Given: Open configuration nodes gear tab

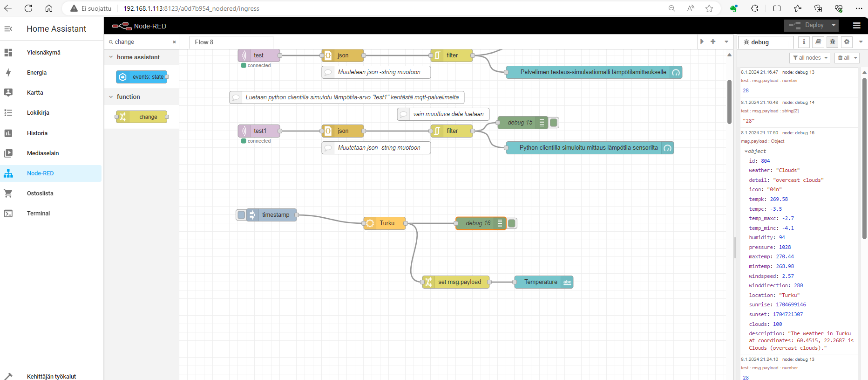Looking at the screenshot, I should click(847, 42).
